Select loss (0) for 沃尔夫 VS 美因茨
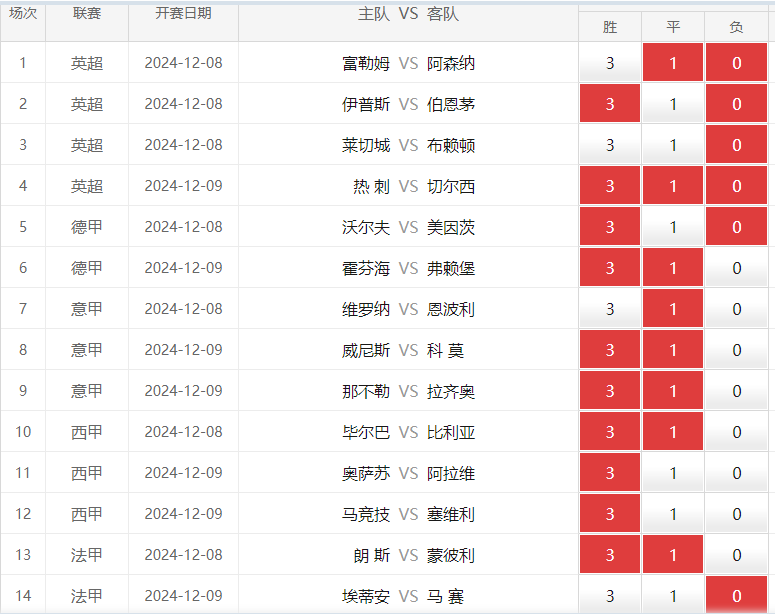This screenshot has height=614, width=775. tap(736, 226)
